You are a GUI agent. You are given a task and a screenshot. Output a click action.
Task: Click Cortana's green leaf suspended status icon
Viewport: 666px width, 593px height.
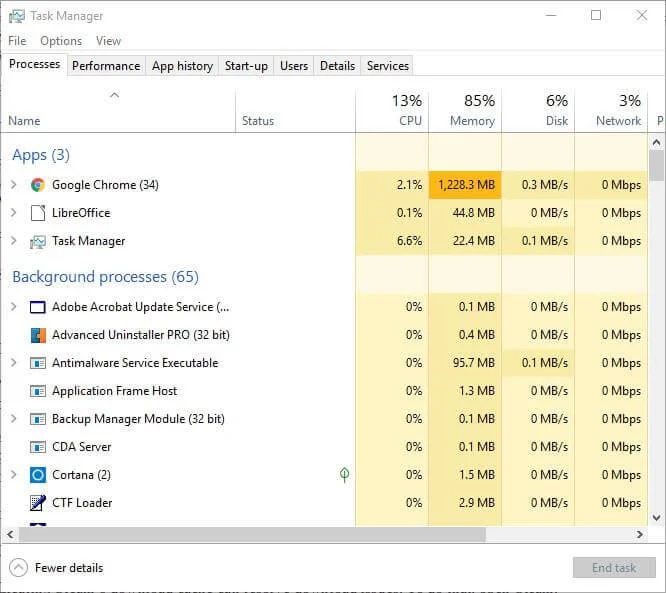pyautogui.click(x=344, y=474)
